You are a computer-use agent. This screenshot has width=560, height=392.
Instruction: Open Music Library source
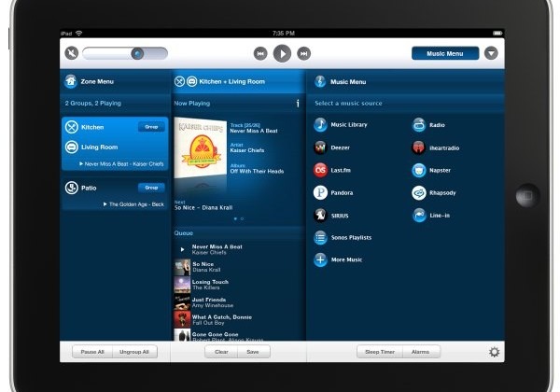[x=341, y=124]
